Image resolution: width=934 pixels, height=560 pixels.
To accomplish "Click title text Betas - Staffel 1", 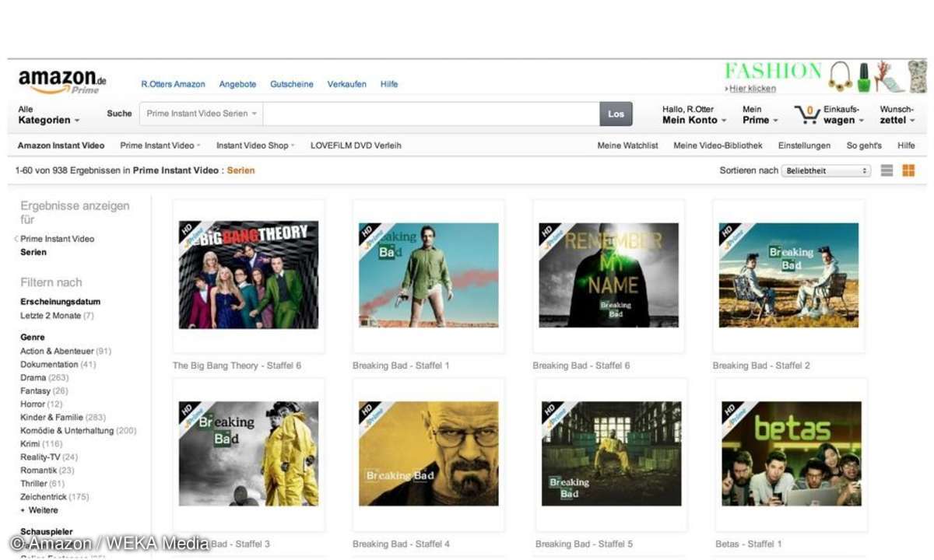I will point(749,544).
